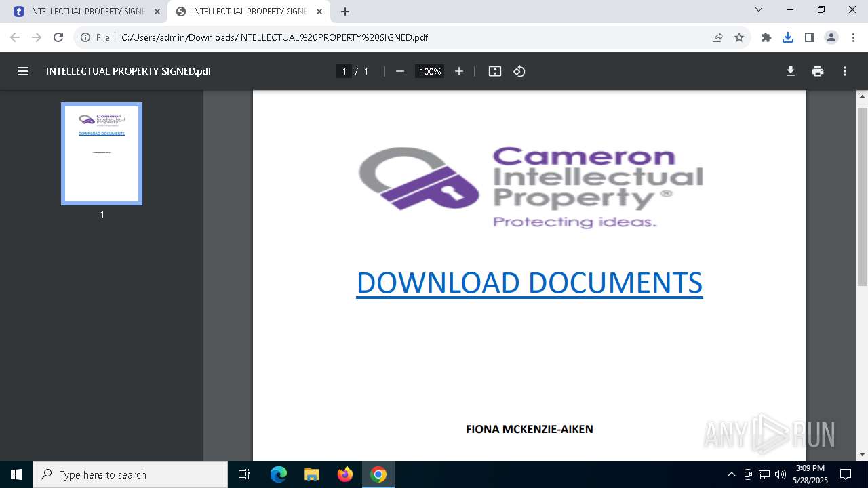Viewport: 868px width, 488px height.
Task: Launch Microsoft Edge from taskbar
Action: tap(279, 474)
